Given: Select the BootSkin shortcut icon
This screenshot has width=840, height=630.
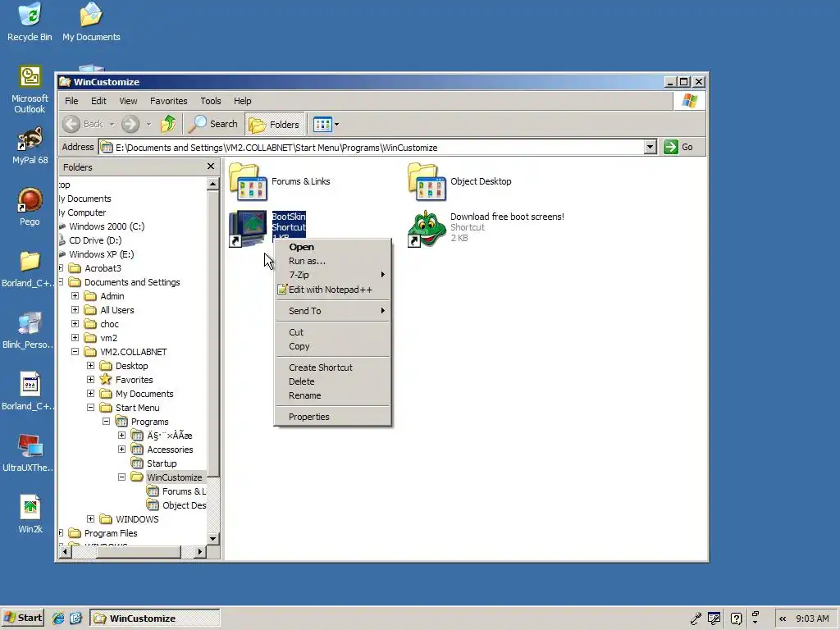Looking at the screenshot, I should tap(248, 229).
